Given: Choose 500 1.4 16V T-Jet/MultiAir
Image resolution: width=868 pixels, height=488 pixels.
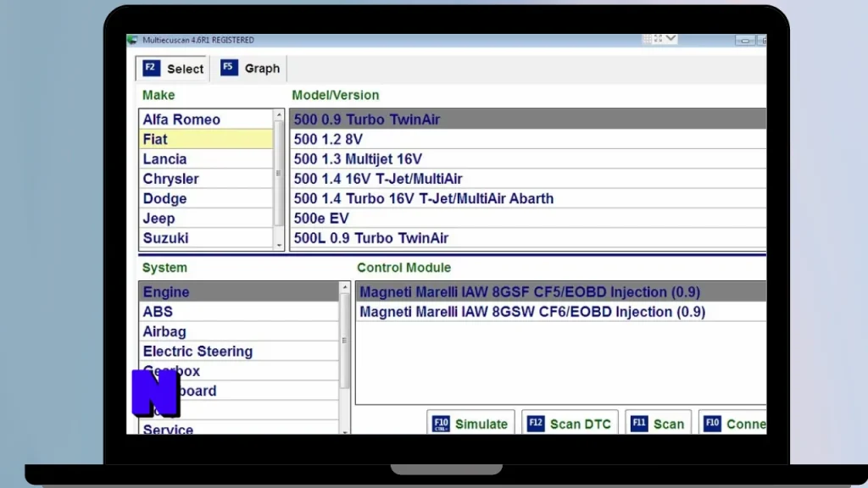Looking at the screenshot, I should (528, 180).
